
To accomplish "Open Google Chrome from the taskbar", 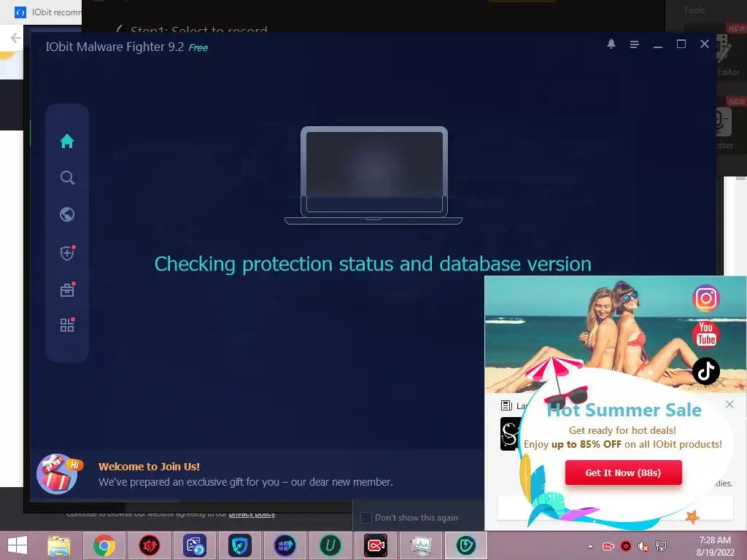I will pyautogui.click(x=104, y=545).
